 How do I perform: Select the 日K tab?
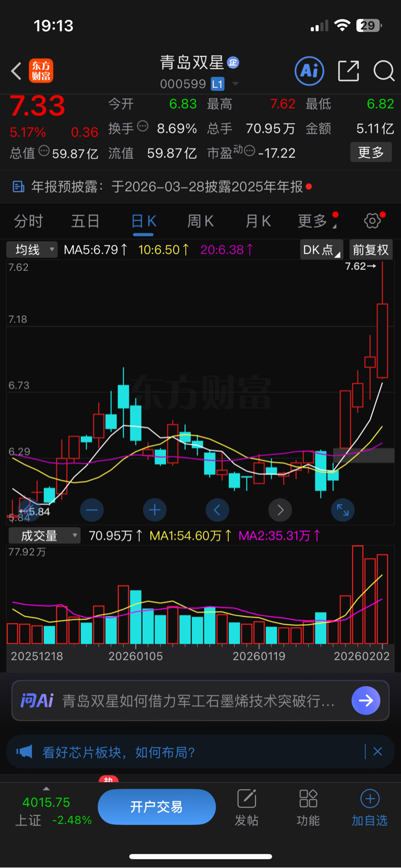pyautogui.click(x=144, y=221)
